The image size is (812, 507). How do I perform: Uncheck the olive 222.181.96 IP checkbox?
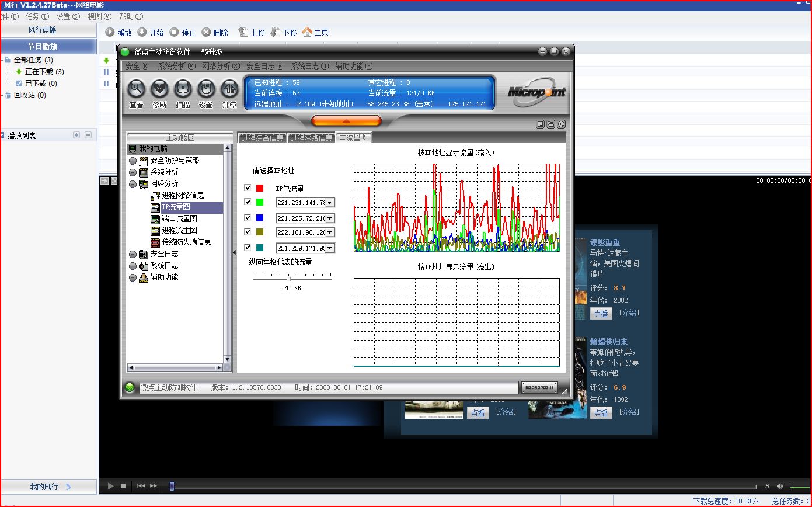(248, 231)
